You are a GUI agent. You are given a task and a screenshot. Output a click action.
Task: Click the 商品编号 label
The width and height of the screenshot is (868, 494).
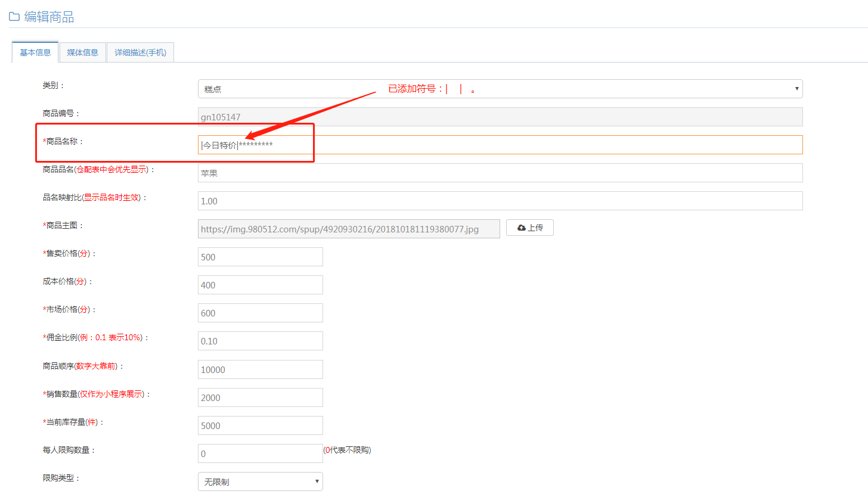pyautogui.click(x=61, y=113)
